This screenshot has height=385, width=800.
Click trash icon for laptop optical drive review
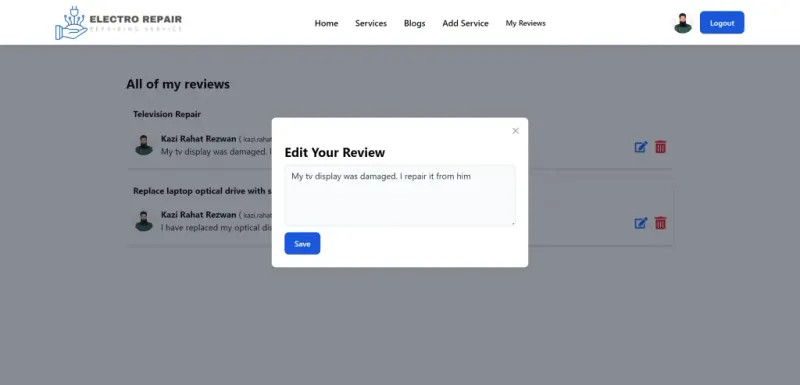tap(661, 223)
